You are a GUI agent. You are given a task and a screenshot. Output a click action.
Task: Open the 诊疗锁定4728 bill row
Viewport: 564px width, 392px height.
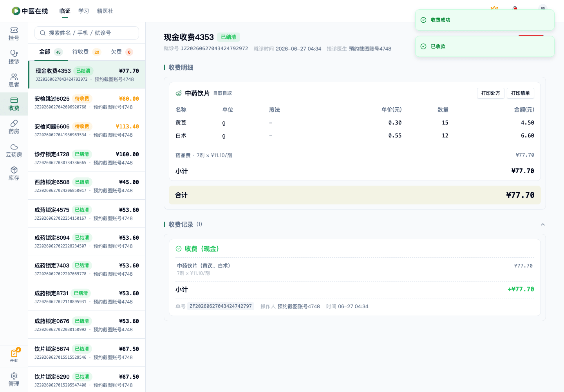click(x=87, y=158)
